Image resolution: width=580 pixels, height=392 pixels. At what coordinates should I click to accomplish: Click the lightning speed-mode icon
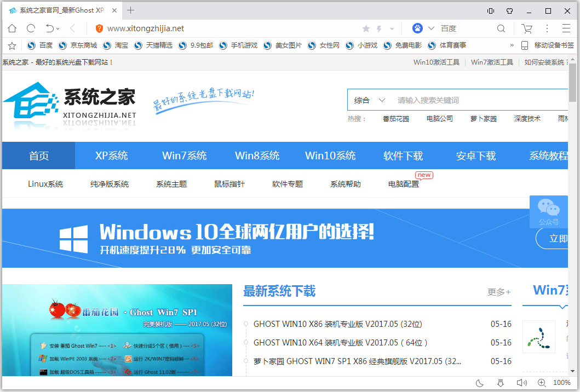[379, 28]
